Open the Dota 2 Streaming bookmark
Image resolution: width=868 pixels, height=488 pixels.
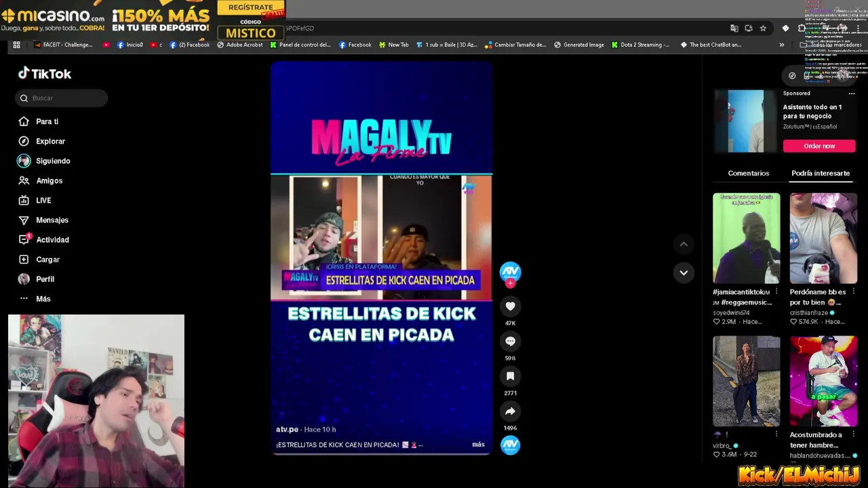coord(640,45)
